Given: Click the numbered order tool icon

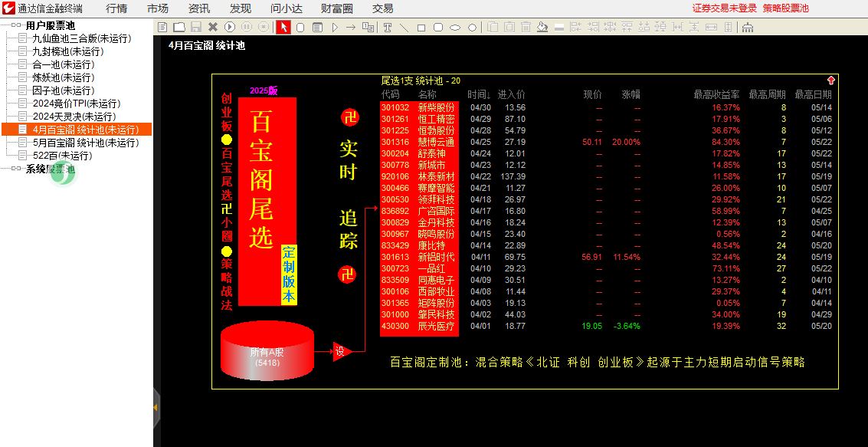Looking at the screenshot, I should (368, 27).
